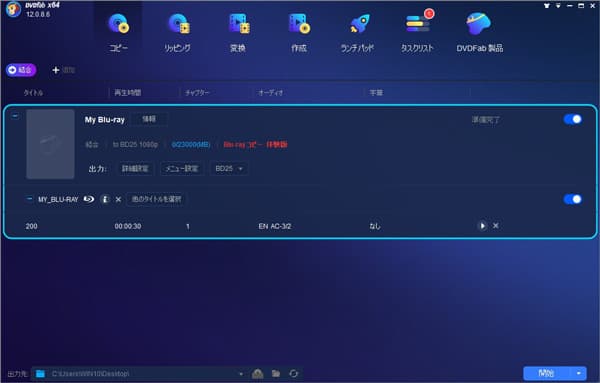Open the 作成 (Creator) module
This screenshot has width=600, height=383.
299,33
